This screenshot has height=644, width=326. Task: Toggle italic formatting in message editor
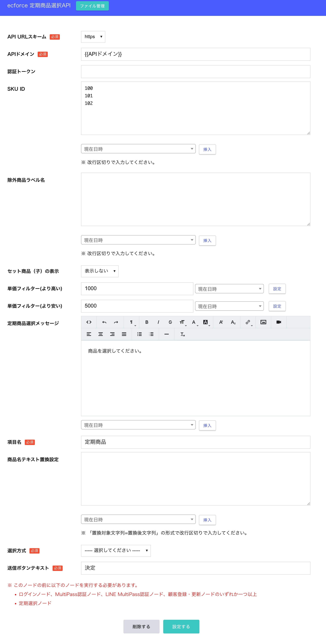[158, 322]
